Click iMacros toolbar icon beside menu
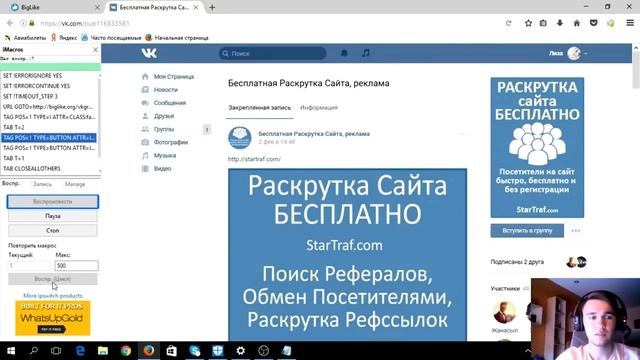This screenshot has height=360, width=640. tap(611, 23)
